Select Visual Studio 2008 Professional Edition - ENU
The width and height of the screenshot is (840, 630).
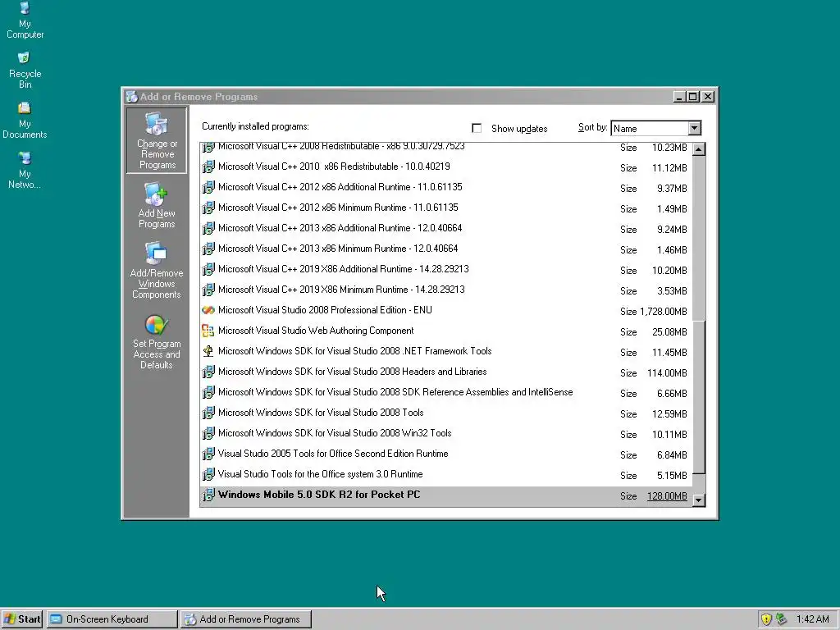445,311
